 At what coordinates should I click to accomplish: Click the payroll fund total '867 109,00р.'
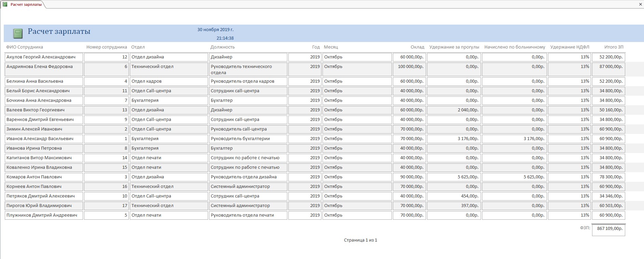pyautogui.click(x=608, y=230)
